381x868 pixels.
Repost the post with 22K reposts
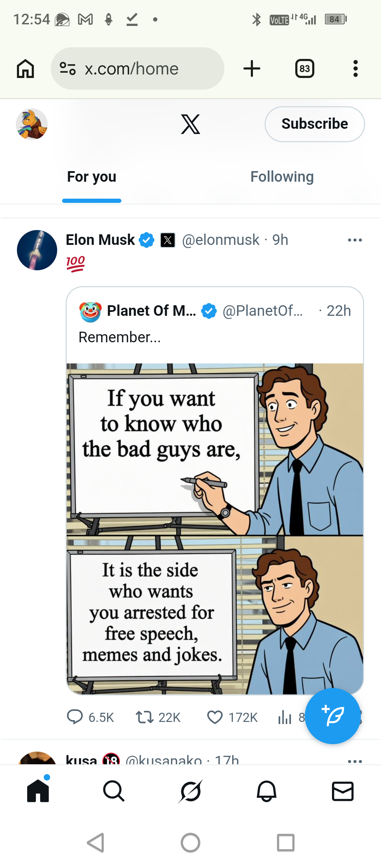144,717
